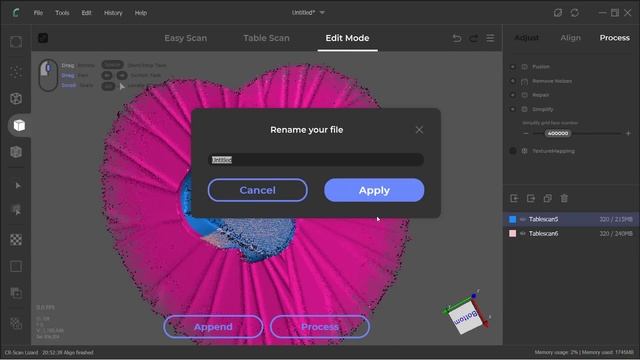Open the History menu
Viewport: 640px width, 360px height.
coord(113,13)
